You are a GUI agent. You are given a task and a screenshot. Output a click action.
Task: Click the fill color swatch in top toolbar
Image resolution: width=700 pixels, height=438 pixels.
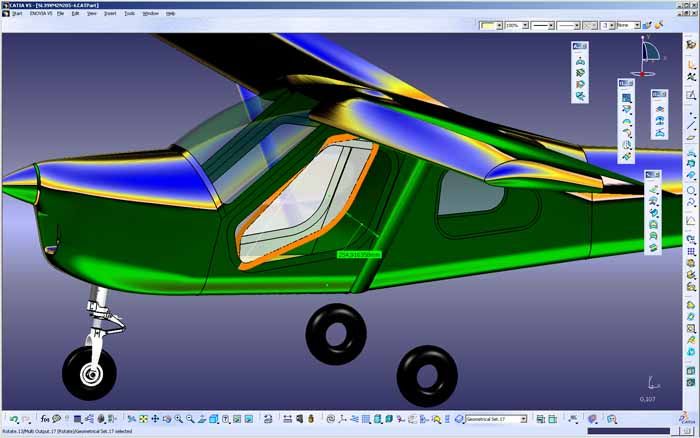tap(487, 25)
